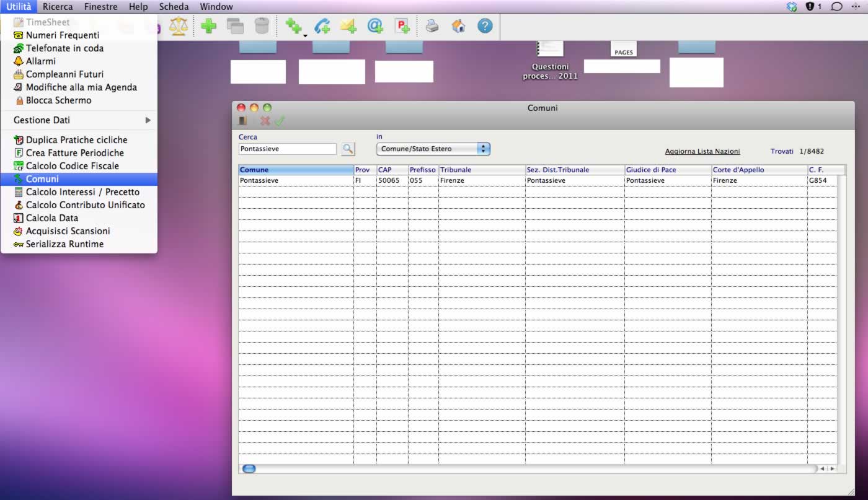Expand the Gestione Dati submenu
Image resolution: width=868 pixels, height=500 pixels.
(81, 120)
